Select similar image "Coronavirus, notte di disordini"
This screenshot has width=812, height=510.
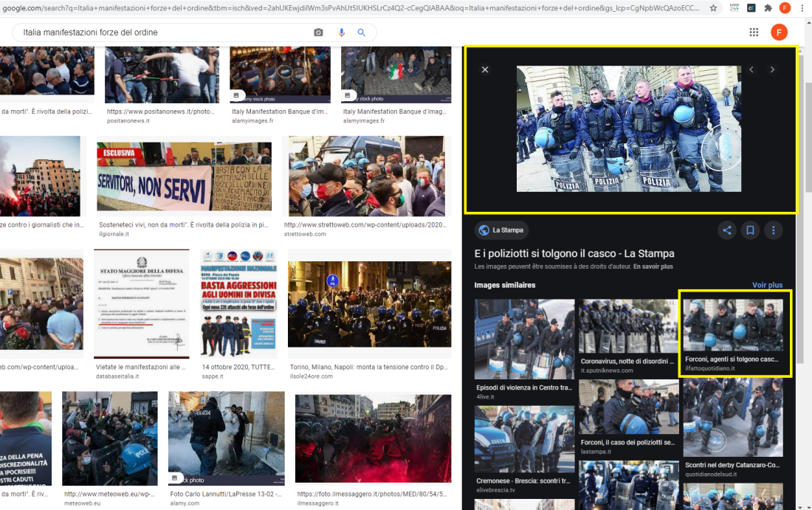(629, 326)
